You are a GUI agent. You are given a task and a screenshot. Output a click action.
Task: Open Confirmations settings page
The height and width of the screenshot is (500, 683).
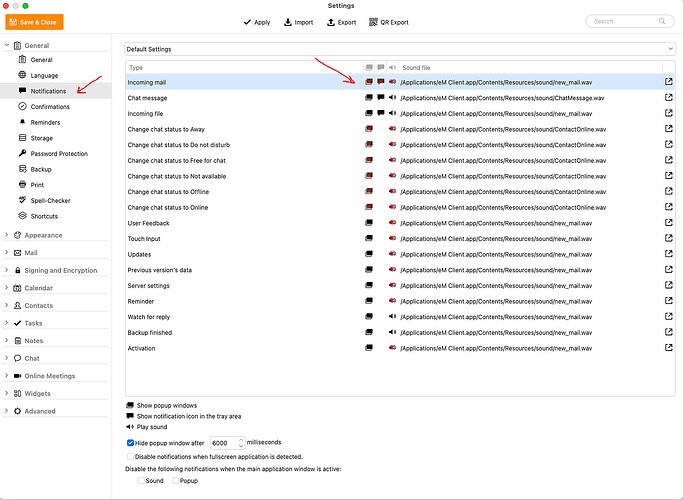pos(50,107)
